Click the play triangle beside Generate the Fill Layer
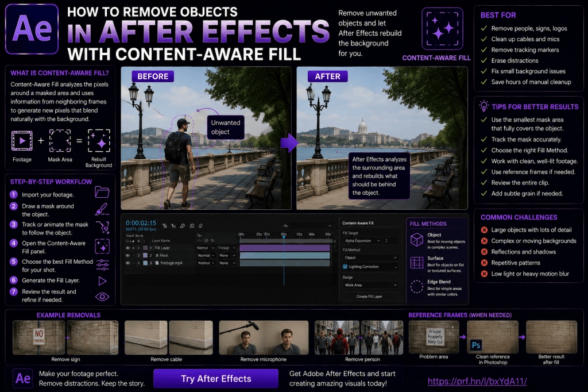The width and height of the screenshot is (588, 392). [x=102, y=281]
